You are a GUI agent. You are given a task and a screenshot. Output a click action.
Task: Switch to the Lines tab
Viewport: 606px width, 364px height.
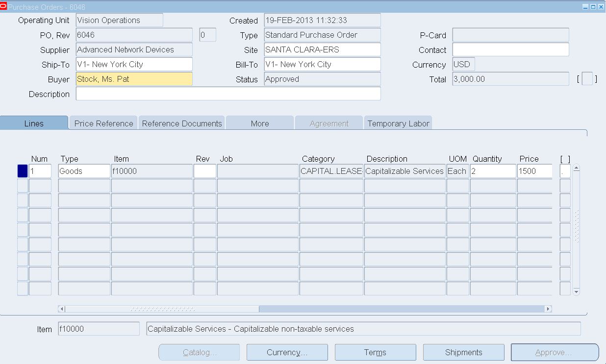[x=34, y=123]
